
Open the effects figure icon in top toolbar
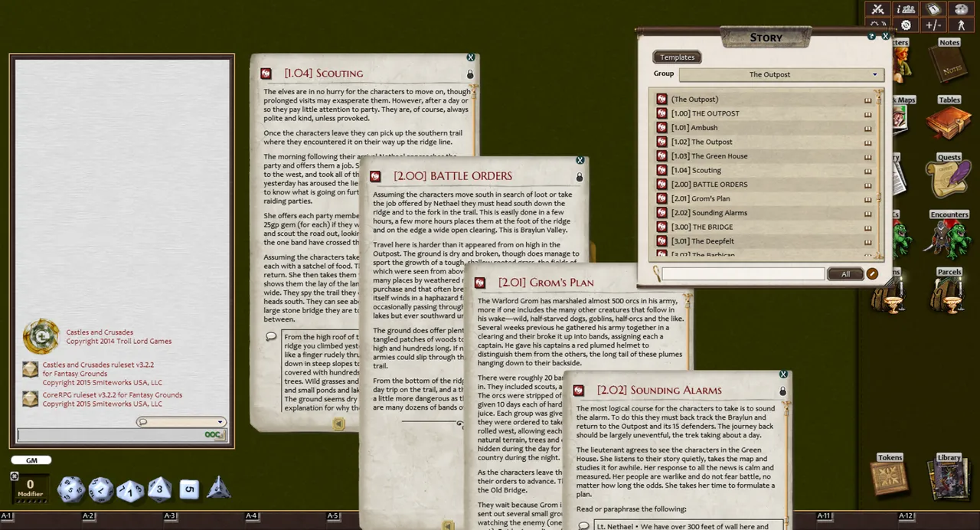961,25
